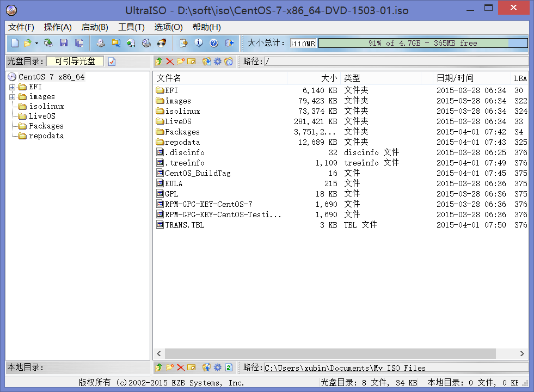534x392 pixels.
Task: Expand the EFI folder in the tree
Action: click(13, 87)
